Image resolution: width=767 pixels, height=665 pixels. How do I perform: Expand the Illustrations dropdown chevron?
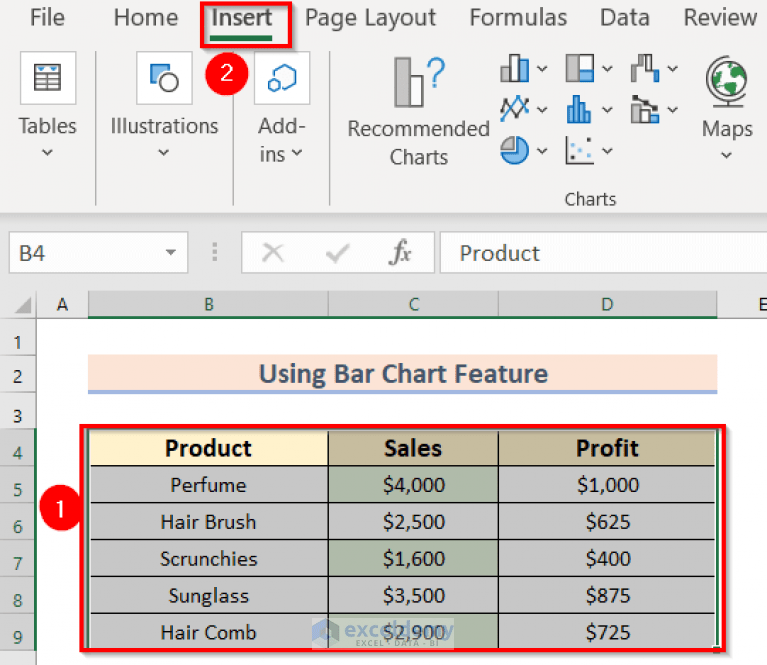coord(164,153)
